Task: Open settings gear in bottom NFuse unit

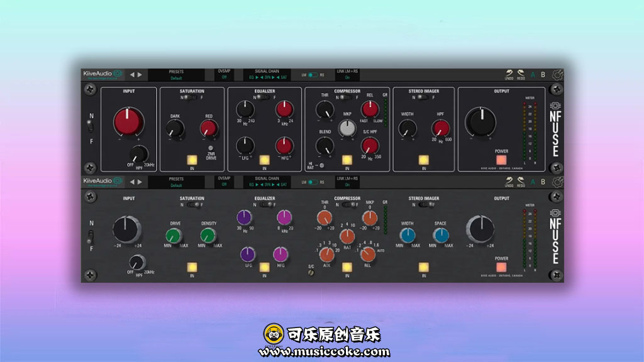Action: [557, 182]
